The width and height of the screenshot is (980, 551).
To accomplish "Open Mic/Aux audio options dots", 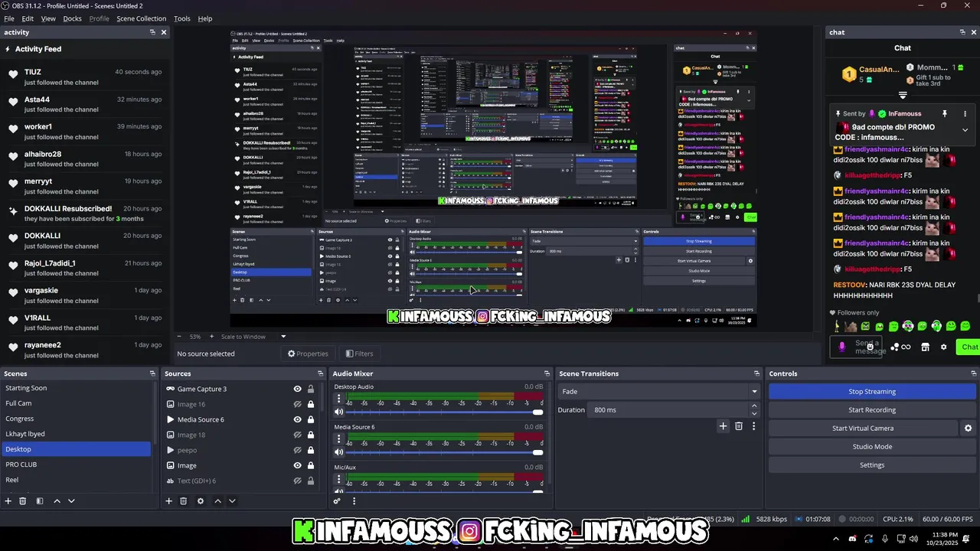I will point(339,479).
